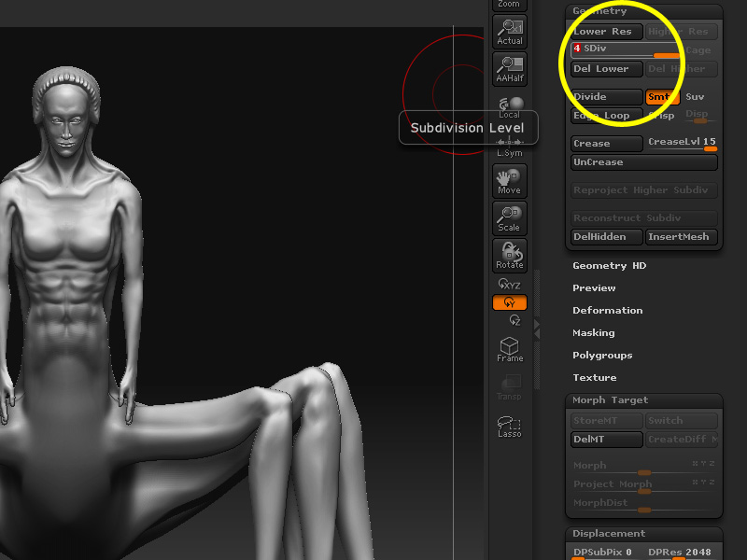Expand the Geometry HD section
This screenshot has width=747, height=560.
click(x=610, y=265)
